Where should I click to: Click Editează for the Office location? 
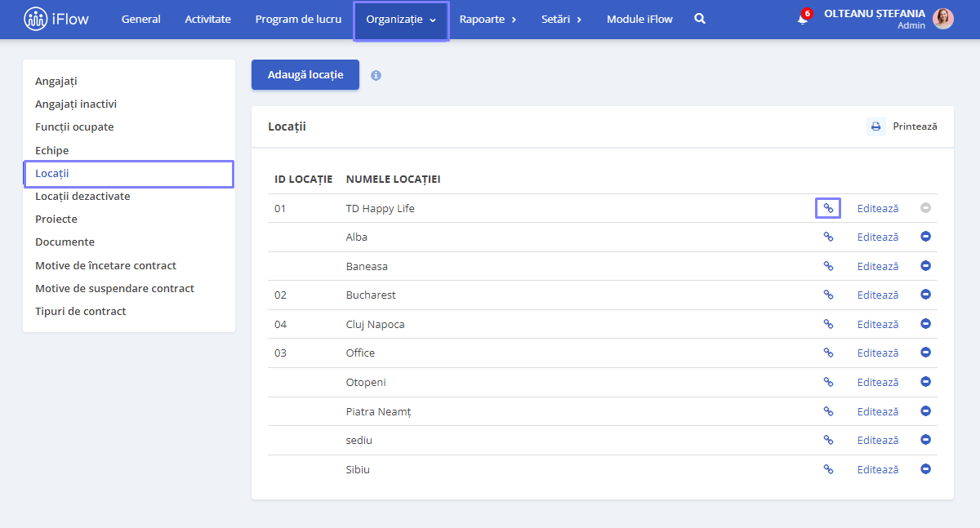pos(878,353)
